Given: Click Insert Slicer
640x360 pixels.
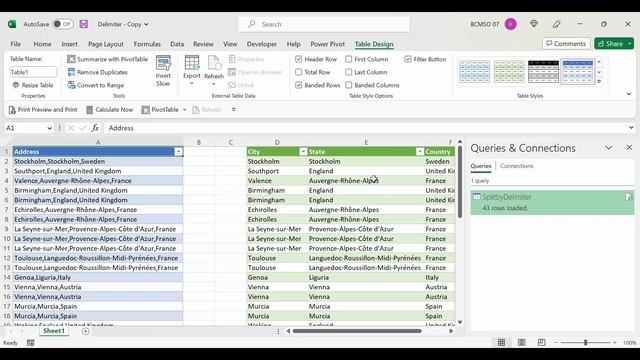Looking at the screenshot, I should pyautogui.click(x=163, y=71).
